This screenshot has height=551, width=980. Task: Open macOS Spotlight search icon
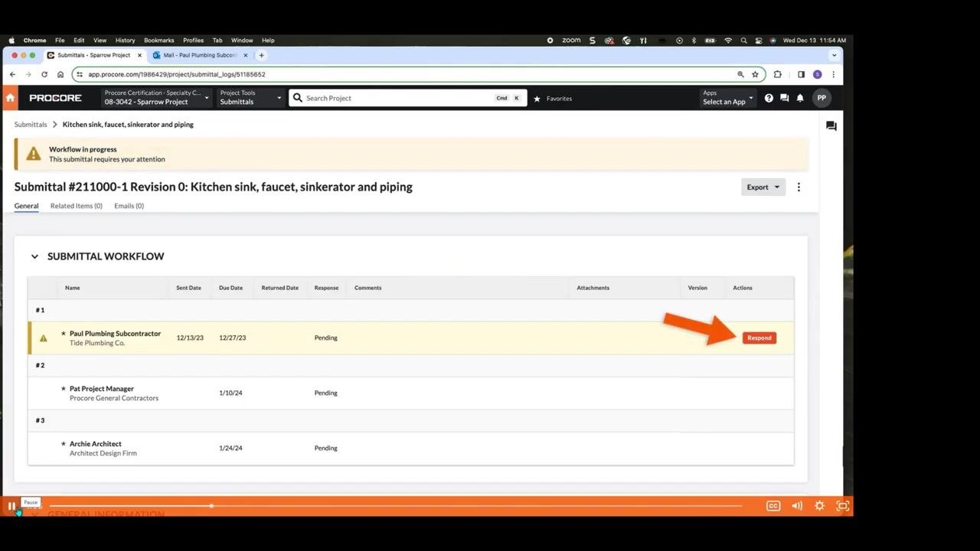click(743, 41)
